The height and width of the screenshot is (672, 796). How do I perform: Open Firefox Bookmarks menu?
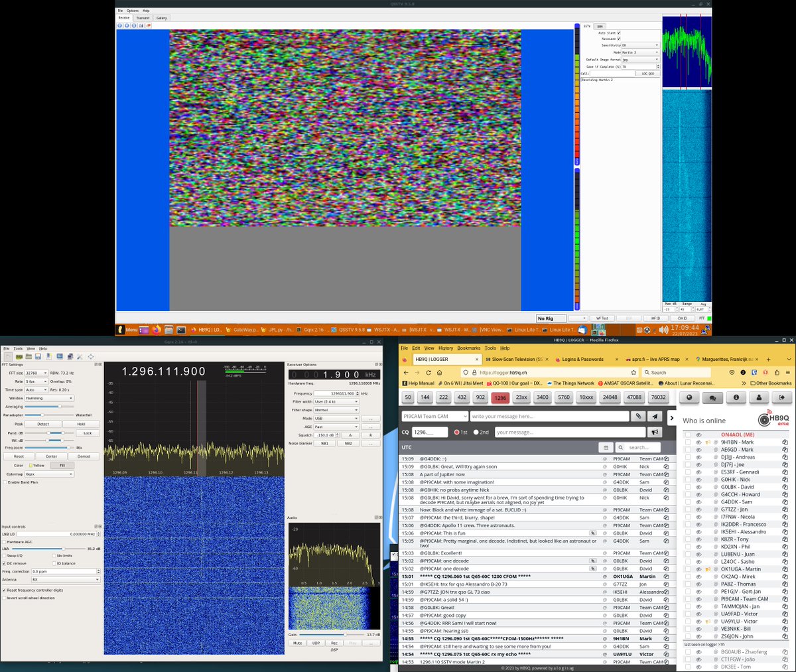468,348
